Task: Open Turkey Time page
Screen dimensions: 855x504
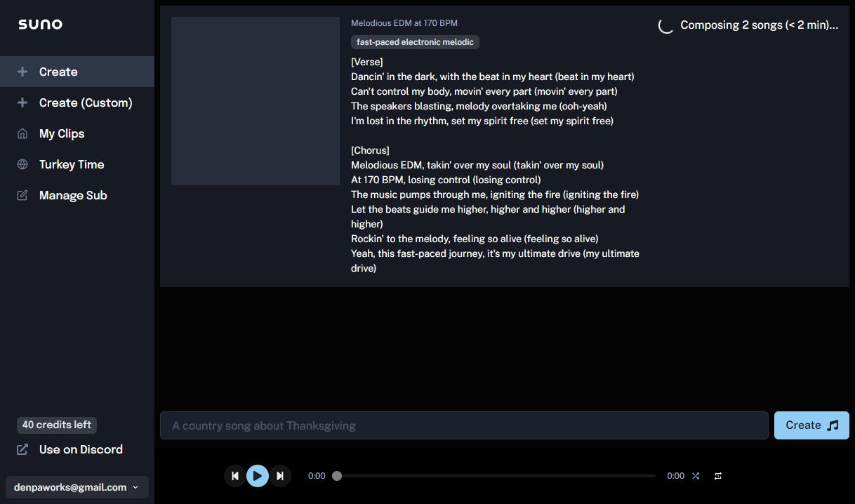Action: [77, 164]
